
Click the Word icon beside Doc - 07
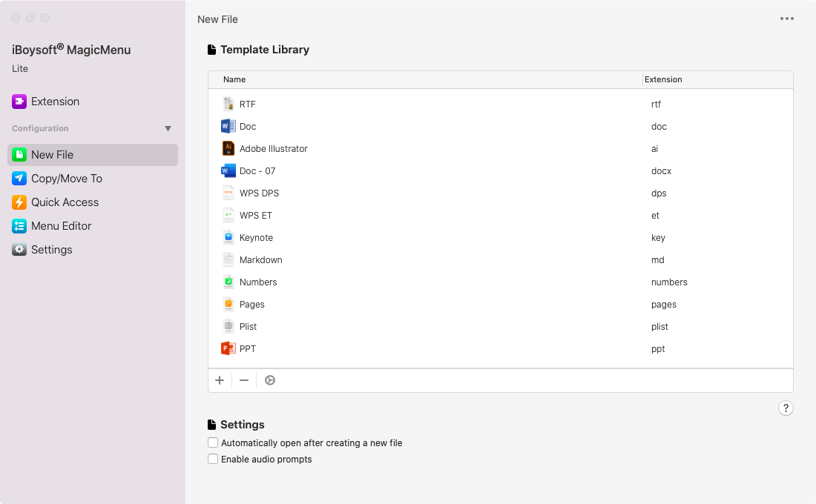(x=228, y=170)
